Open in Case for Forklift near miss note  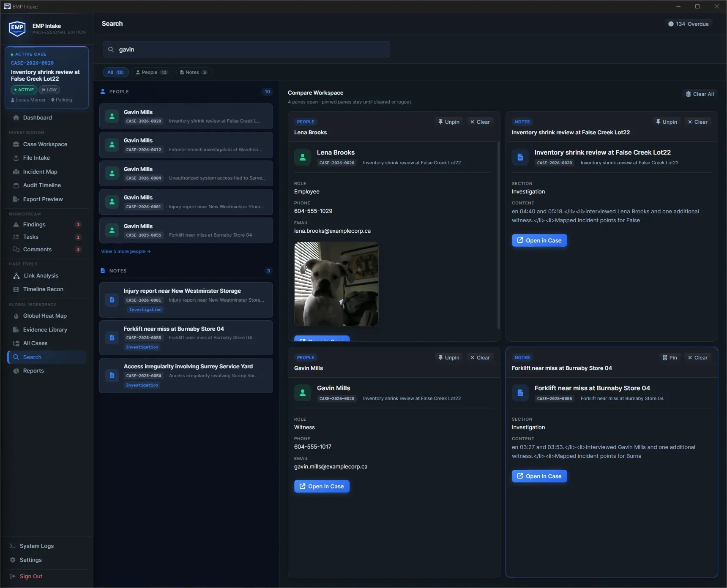tap(539, 476)
